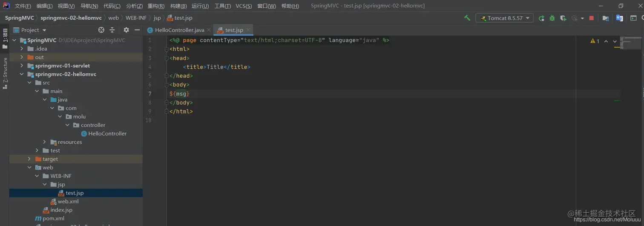
Task: Open the 窗口(W) menu
Action: 266,6
